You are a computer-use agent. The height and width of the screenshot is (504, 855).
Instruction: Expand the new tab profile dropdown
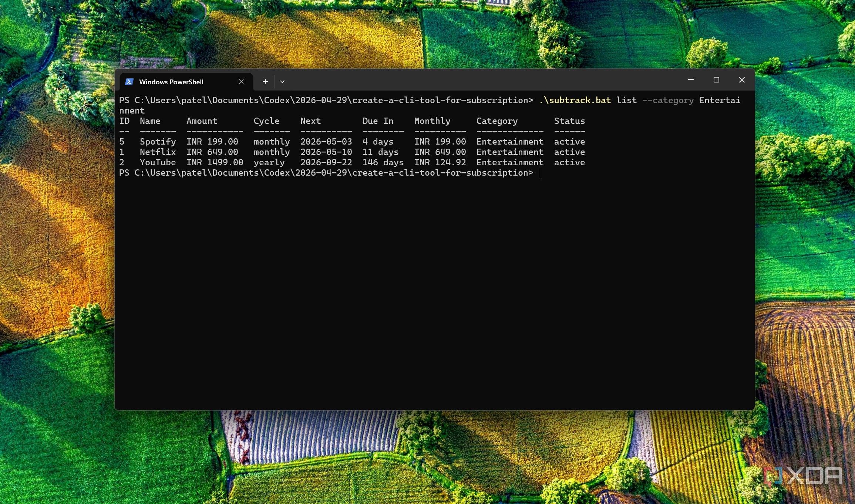tap(282, 81)
